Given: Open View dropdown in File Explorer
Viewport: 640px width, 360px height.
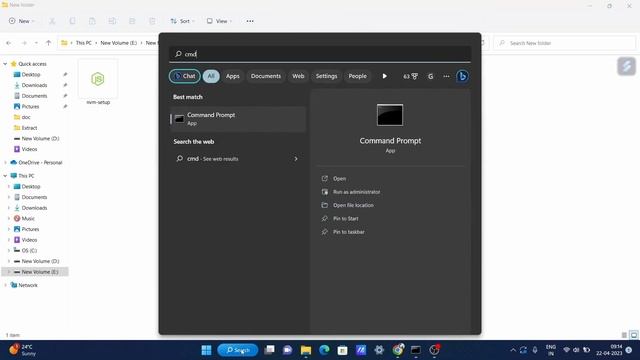Looking at the screenshot, I should tap(219, 21).
